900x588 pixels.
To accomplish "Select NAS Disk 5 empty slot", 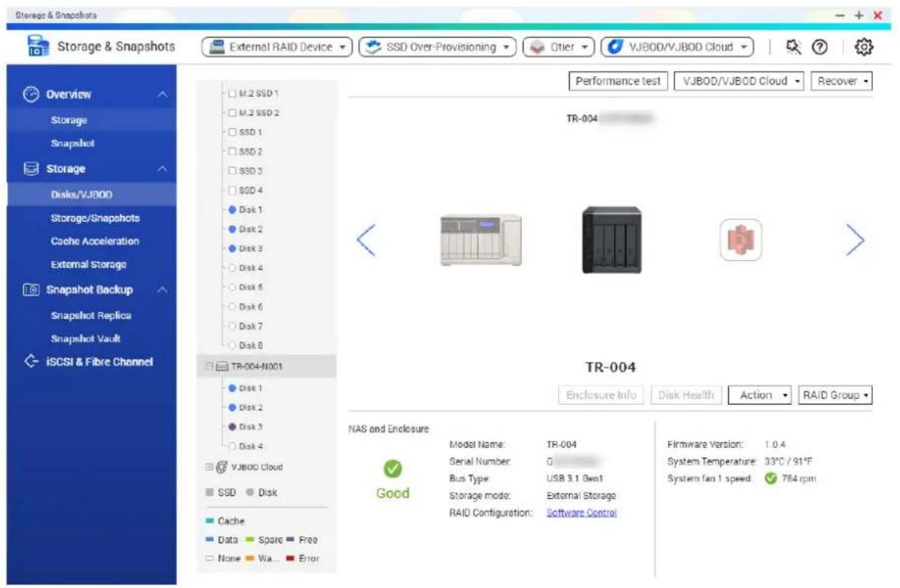I will (245, 287).
